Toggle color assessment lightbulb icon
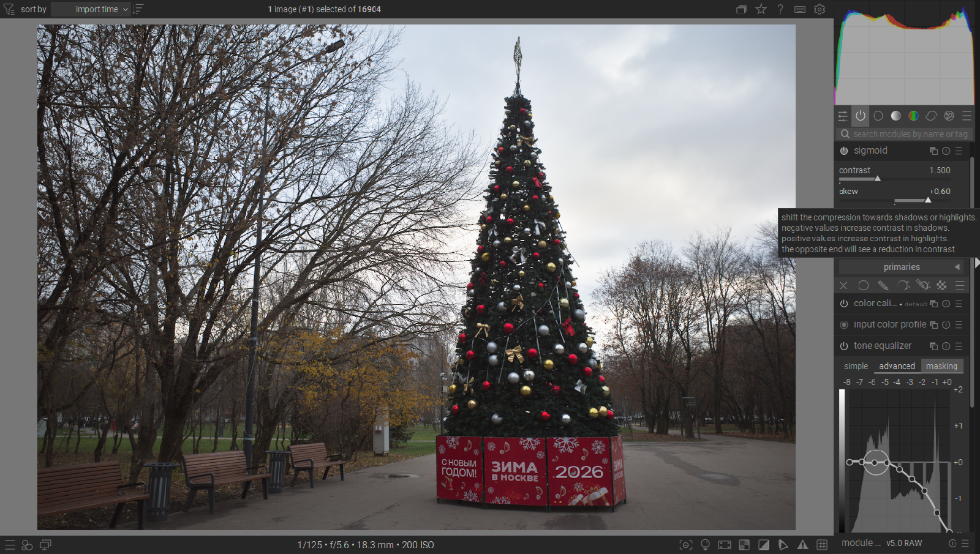The image size is (980, 554). point(705,545)
